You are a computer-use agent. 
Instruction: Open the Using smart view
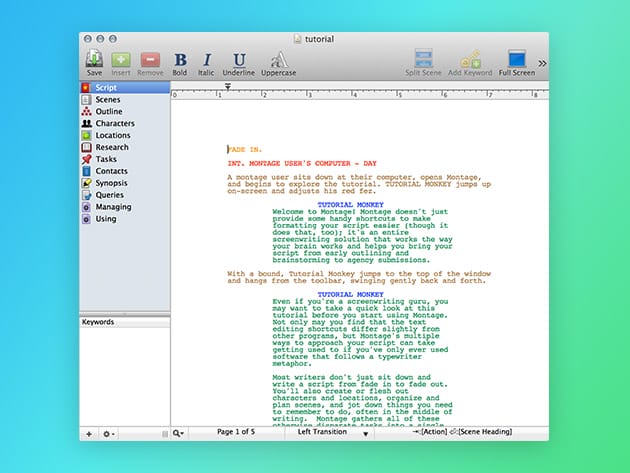coord(125,219)
